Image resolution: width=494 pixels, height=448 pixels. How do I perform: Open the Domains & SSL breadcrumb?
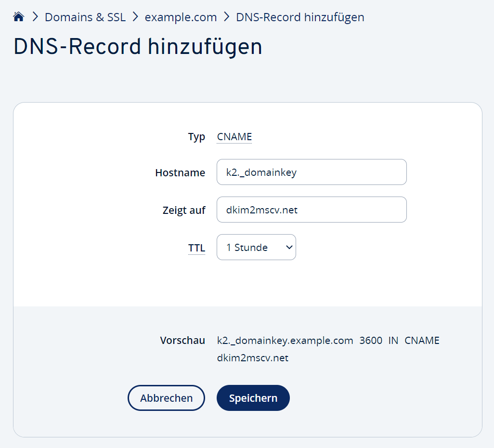click(85, 17)
